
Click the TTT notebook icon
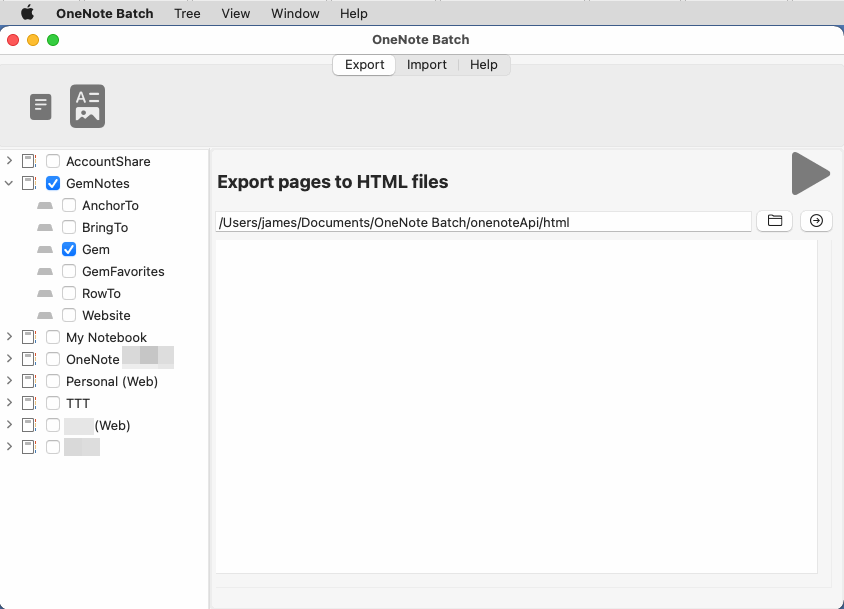(29, 403)
